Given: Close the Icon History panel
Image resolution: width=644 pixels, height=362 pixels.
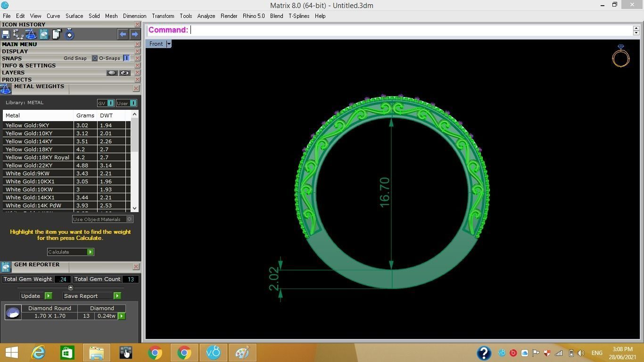Looking at the screenshot, I should tap(137, 25).
